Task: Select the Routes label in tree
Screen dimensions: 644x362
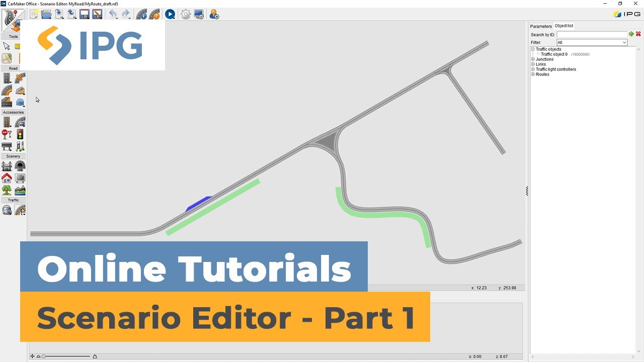Action: [542, 74]
